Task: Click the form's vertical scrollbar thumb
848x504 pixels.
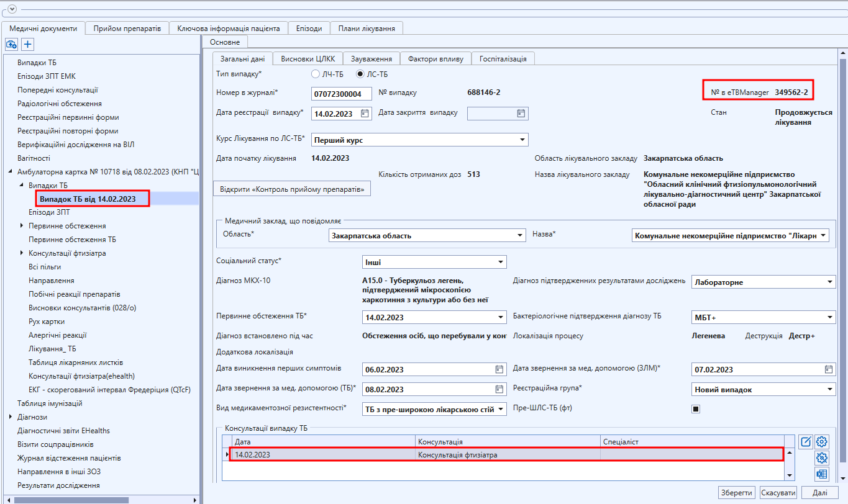Action: 843,261
